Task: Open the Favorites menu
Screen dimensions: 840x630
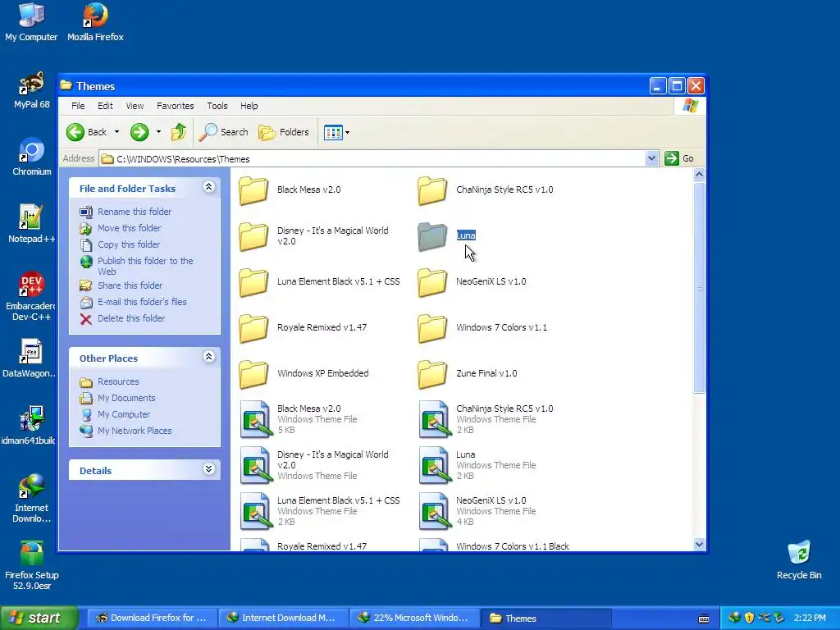Action: click(x=176, y=106)
